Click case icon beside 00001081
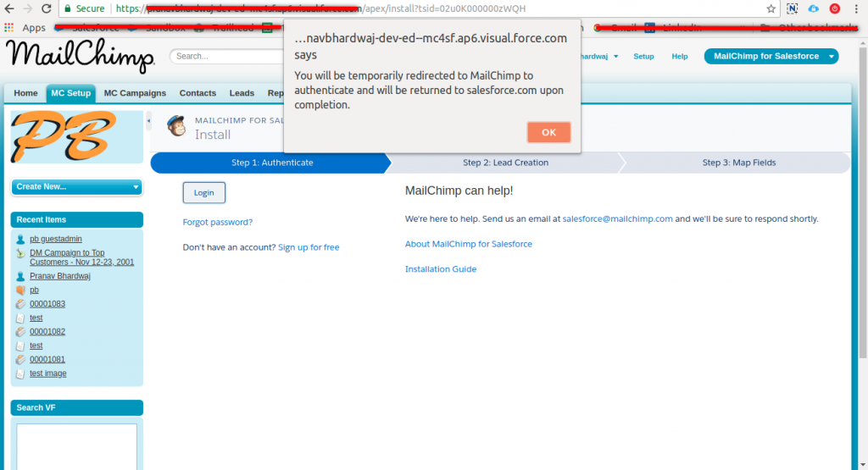868x470 pixels. (20, 359)
